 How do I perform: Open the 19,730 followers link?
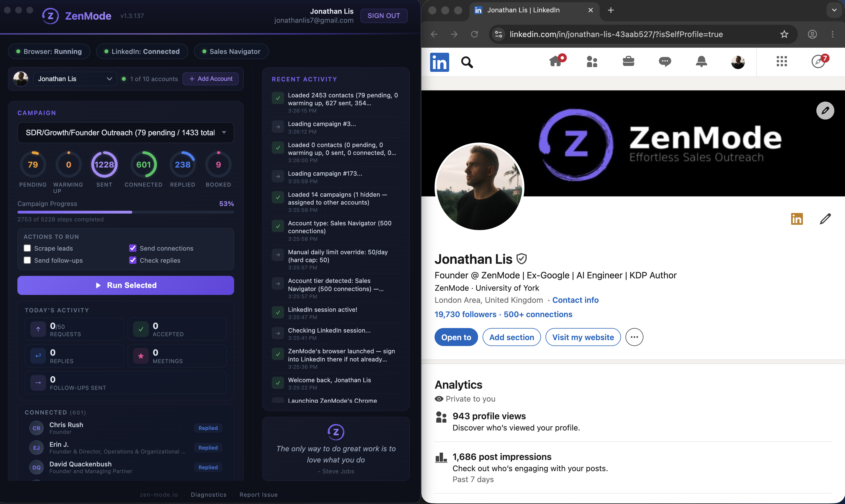[465, 315]
